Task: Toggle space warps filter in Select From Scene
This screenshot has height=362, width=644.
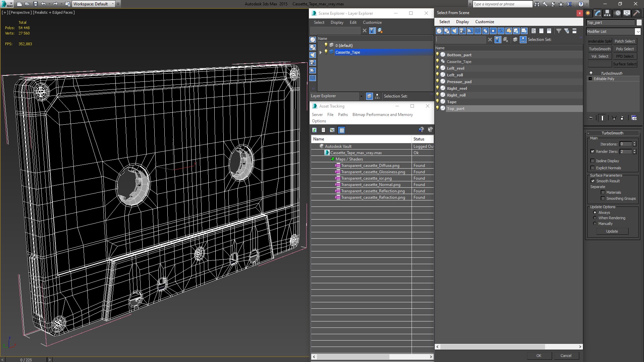Action: 478,31
